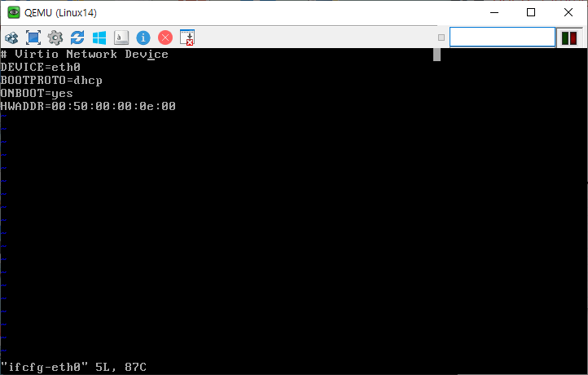The width and height of the screenshot is (588, 375).
Task: Click the Send Ctrl+Alt+Del toolbar icon
Action: (11, 37)
